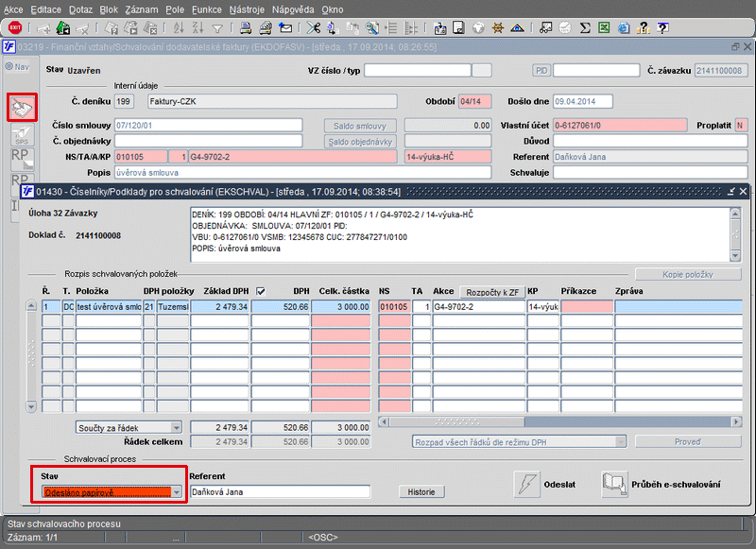Viewport: 756px width, 549px height.
Task: Select the Nav radio button
Action: pyautogui.click(x=9, y=66)
